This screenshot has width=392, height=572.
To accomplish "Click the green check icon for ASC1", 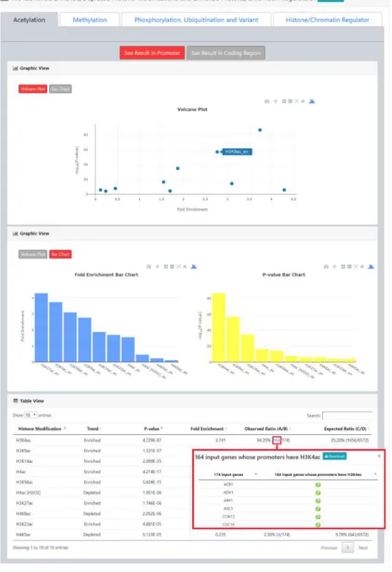I will 318,509.
